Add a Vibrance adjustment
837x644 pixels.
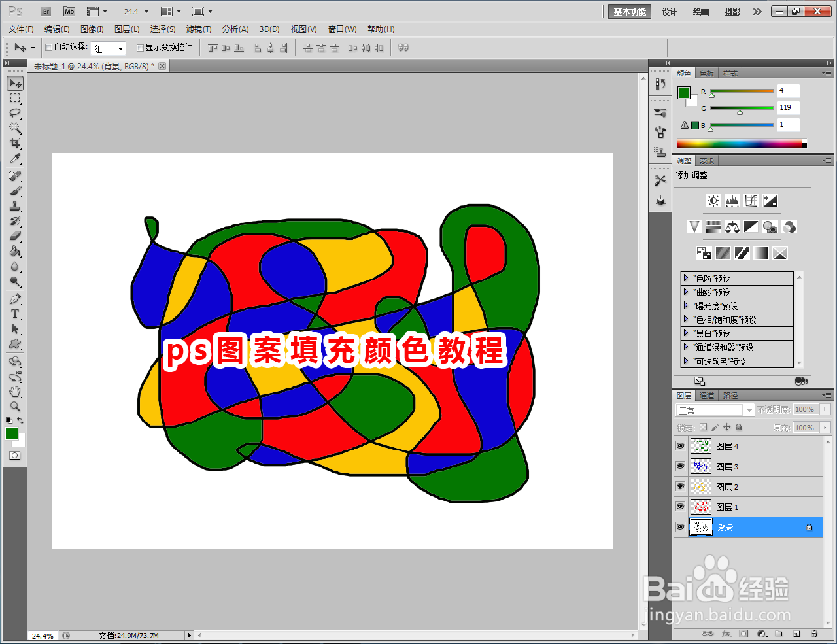tap(694, 227)
